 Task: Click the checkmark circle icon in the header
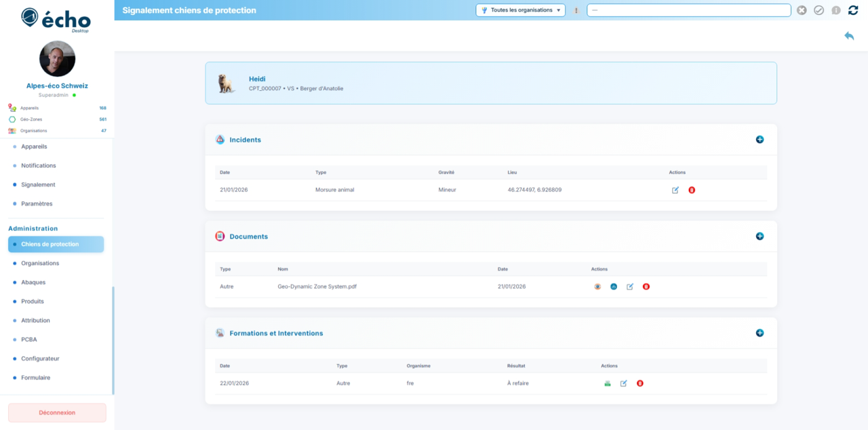tap(818, 10)
